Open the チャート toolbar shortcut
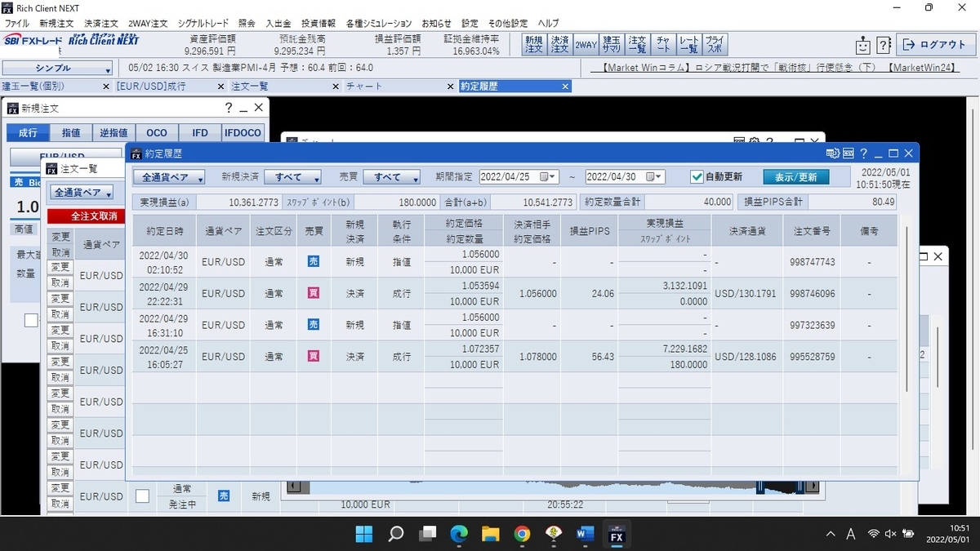This screenshot has height=551, width=980. 664,45
